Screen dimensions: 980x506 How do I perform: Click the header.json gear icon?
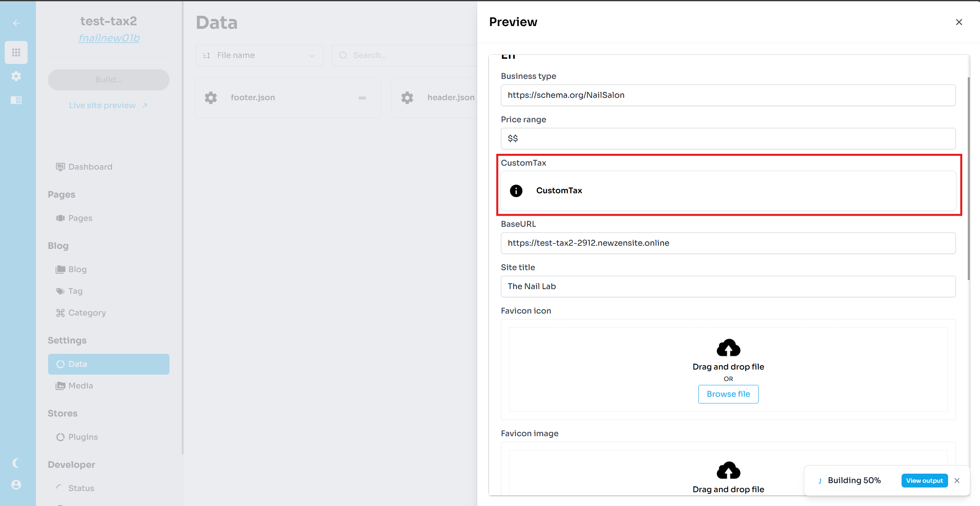click(x=407, y=98)
